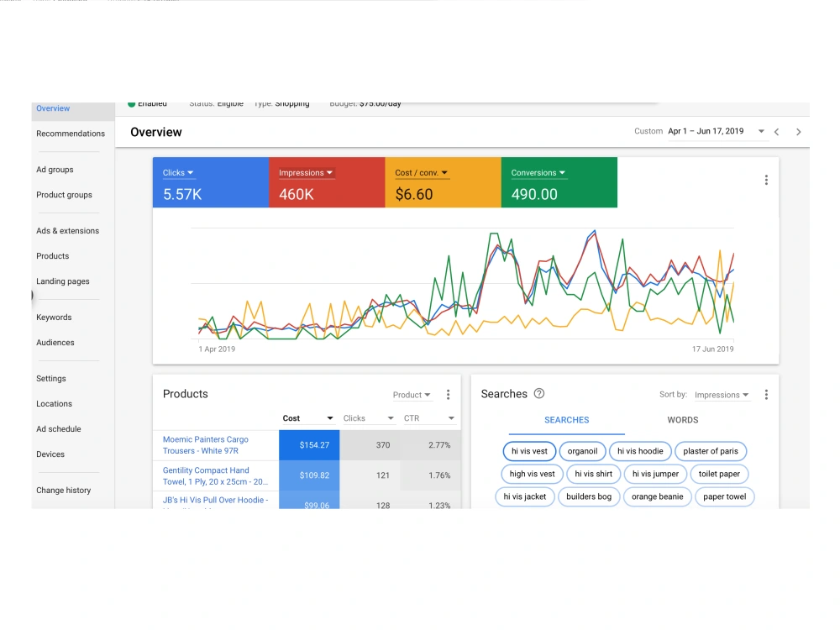Viewport: 840px width, 630px height.
Task: Switch to the SEARCHES tab
Action: 567,420
